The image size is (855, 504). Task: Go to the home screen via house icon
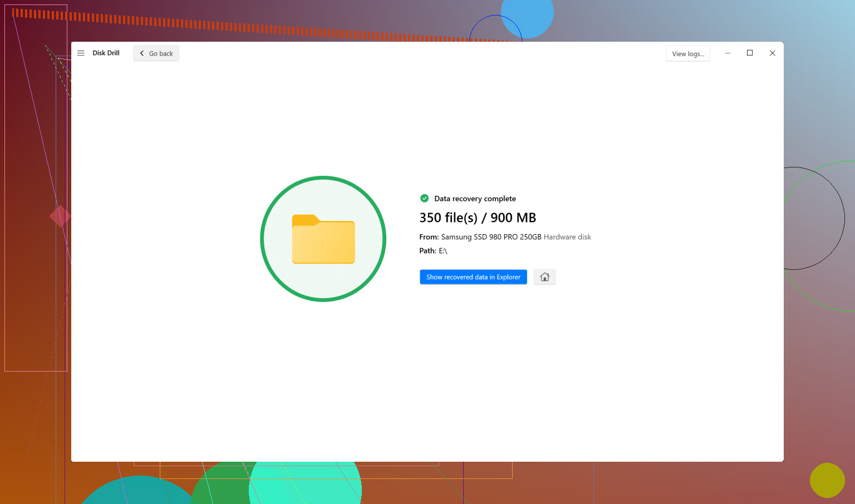pyautogui.click(x=544, y=277)
